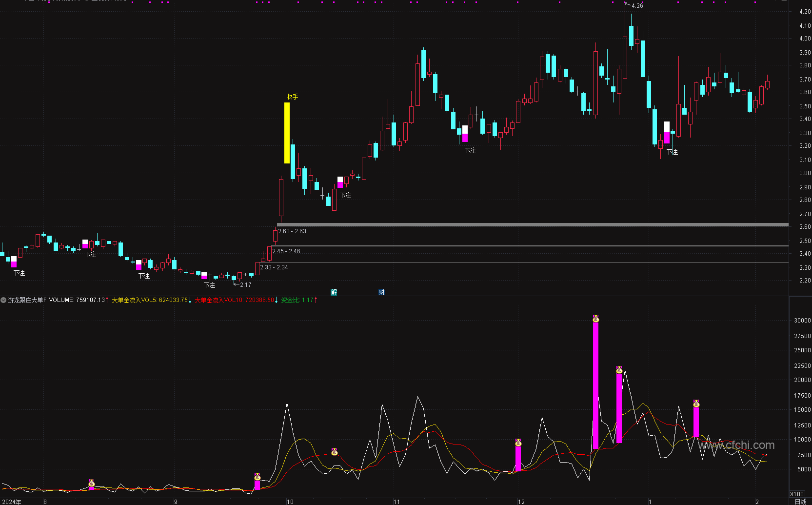Click month 8 on the time axis

[45, 502]
